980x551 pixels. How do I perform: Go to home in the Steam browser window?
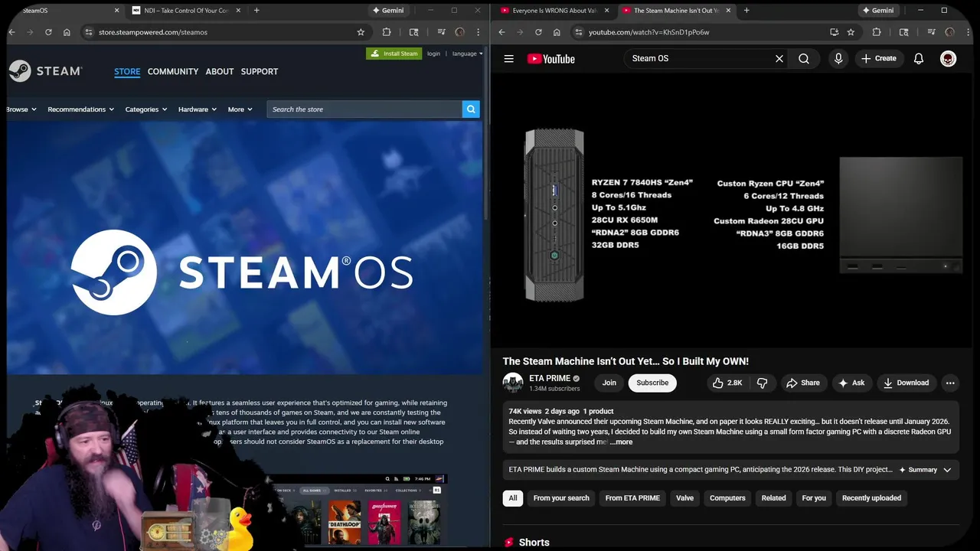(67, 32)
